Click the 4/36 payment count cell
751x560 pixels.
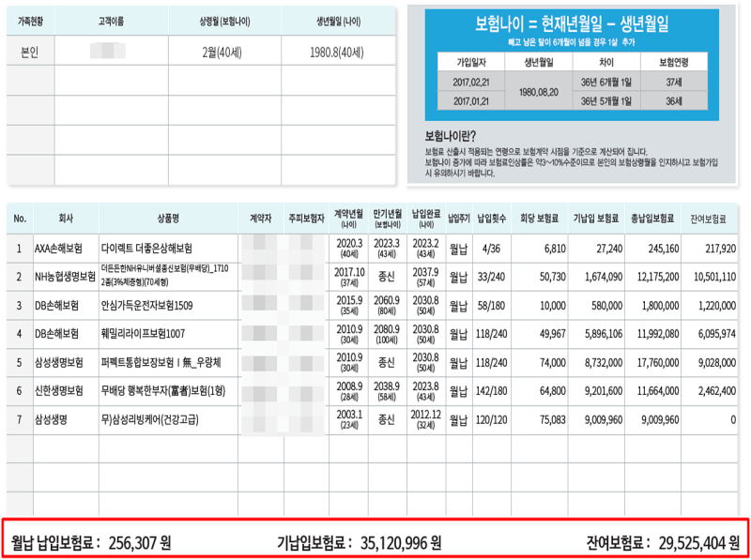pyautogui.click(x=491, y=249)
